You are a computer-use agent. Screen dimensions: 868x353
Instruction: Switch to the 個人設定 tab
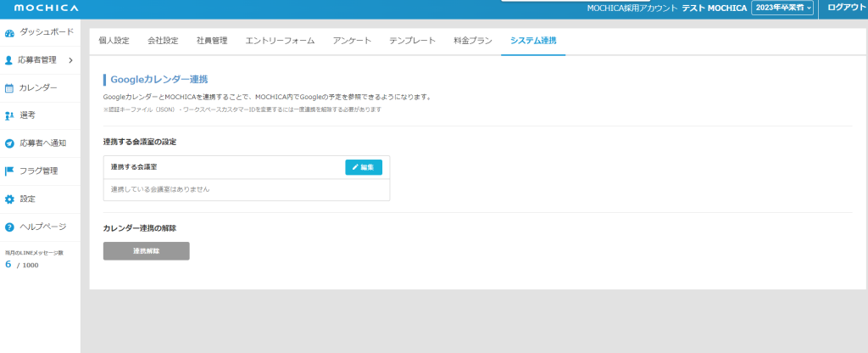pyautogui.click(x=114, y=41)
